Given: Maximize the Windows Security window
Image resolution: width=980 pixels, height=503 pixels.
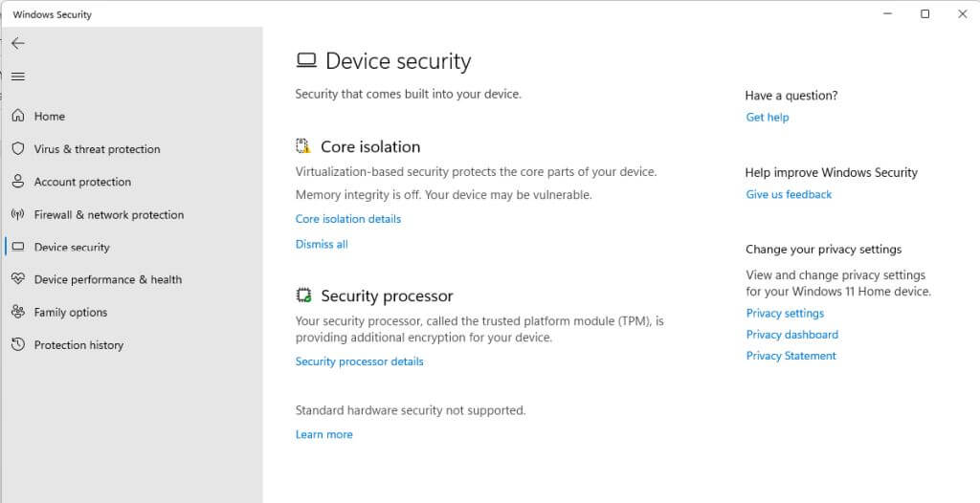Looking at the screenshot, I should coord(924,14).
